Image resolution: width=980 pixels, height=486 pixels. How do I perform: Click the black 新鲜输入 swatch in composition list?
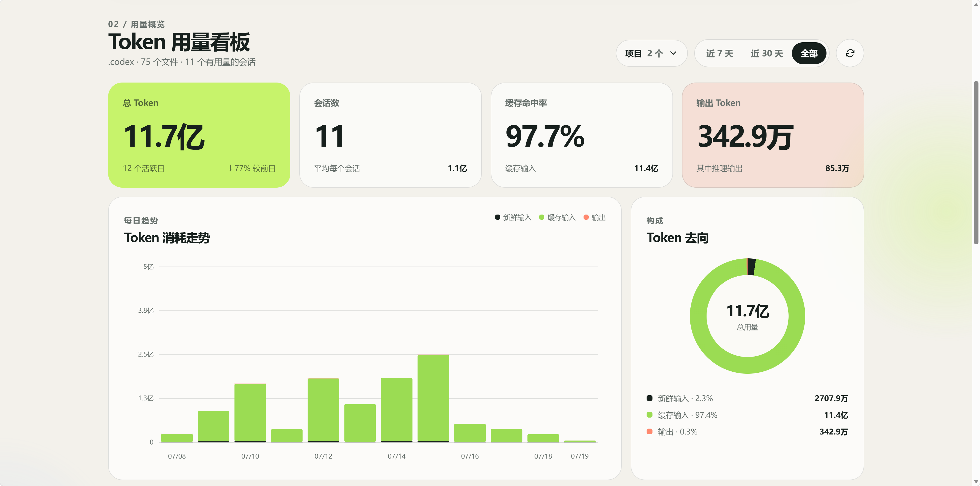(649, 398)
